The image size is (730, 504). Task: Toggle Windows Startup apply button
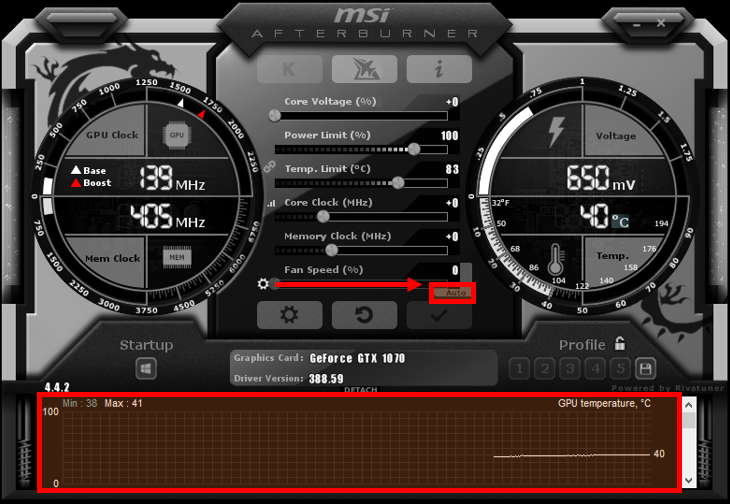146,369
